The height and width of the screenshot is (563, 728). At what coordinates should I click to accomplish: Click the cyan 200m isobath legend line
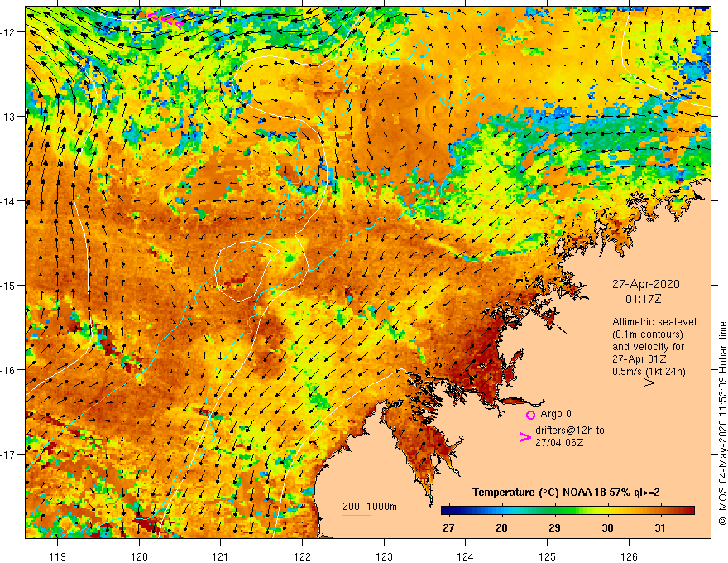(357, 515)
